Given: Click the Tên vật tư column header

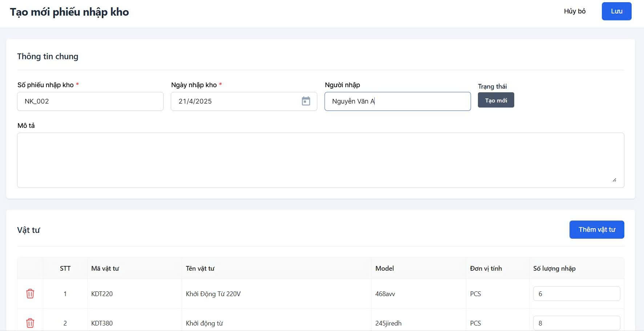Looking at the screenshot, I should [x=200, y=269].
